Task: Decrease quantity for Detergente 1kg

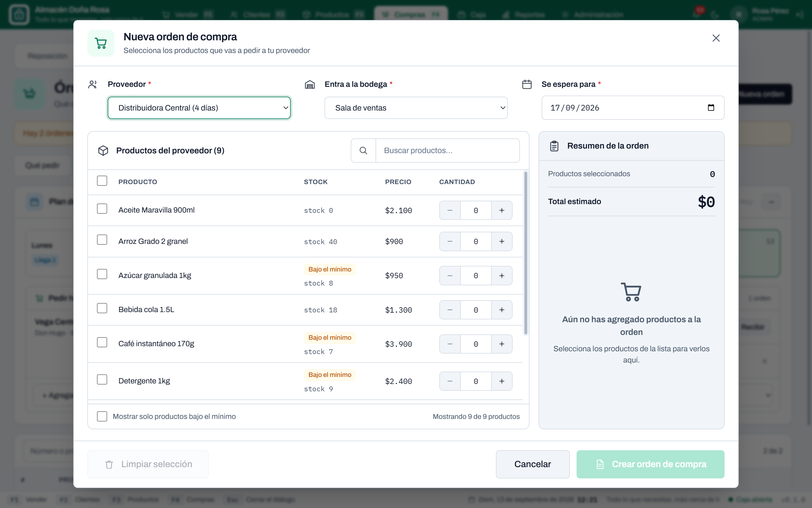Action: click(450, 381)
